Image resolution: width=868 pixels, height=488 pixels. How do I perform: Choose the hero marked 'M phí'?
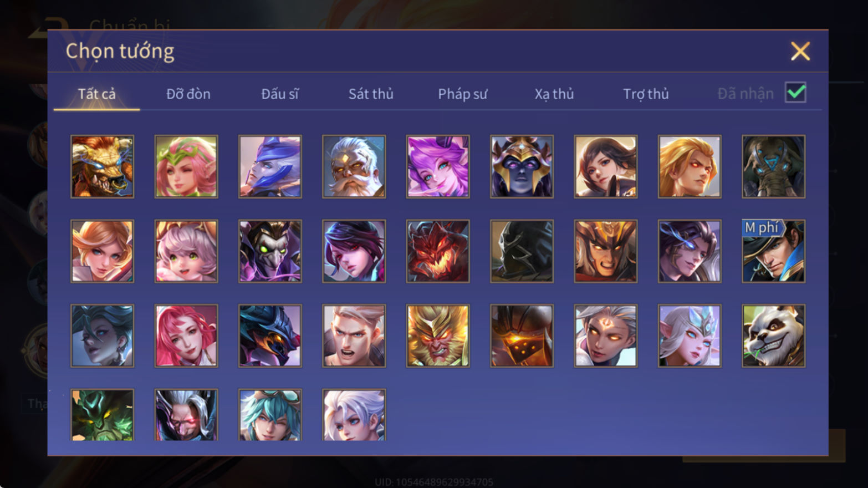point(773,251)
